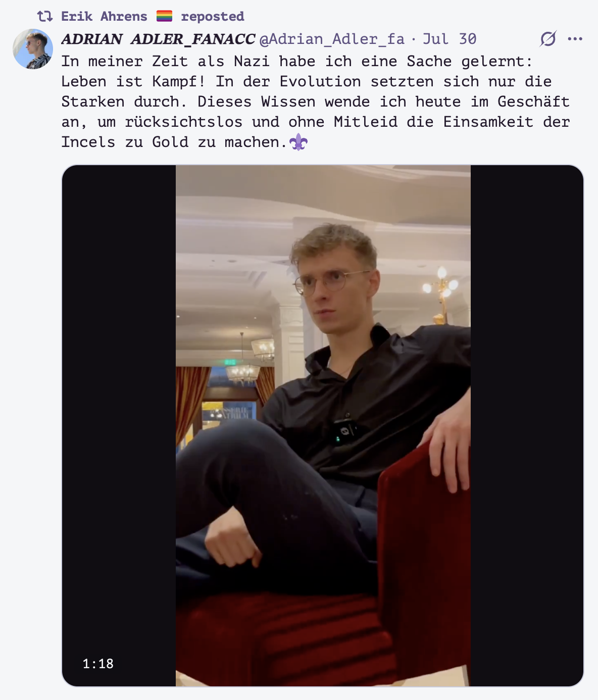Open the poster's round profile avatar
Viewport: 598px width, 700px height.
coord(33,49)
